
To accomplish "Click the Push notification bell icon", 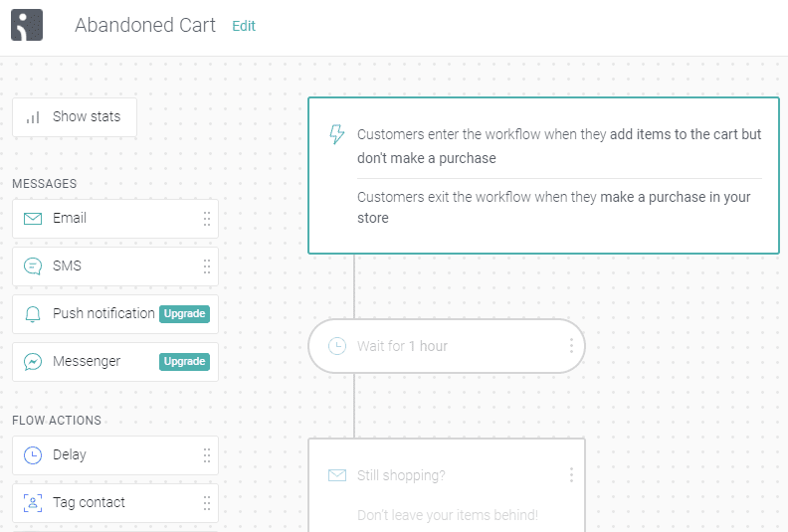I will 33,314.
